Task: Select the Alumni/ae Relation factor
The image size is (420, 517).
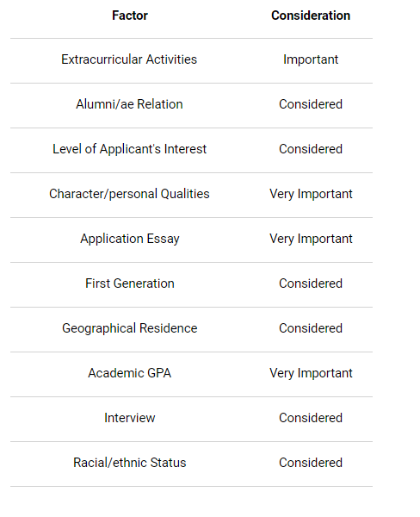Action: coord(129,104)
